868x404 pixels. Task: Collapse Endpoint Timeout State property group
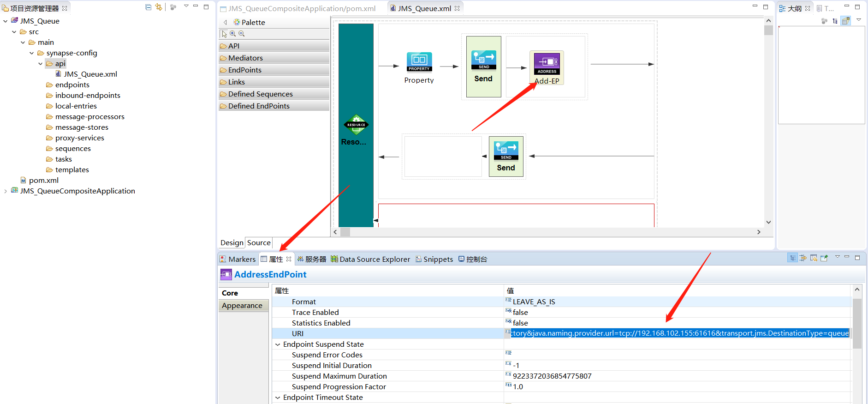click(278, 397)
